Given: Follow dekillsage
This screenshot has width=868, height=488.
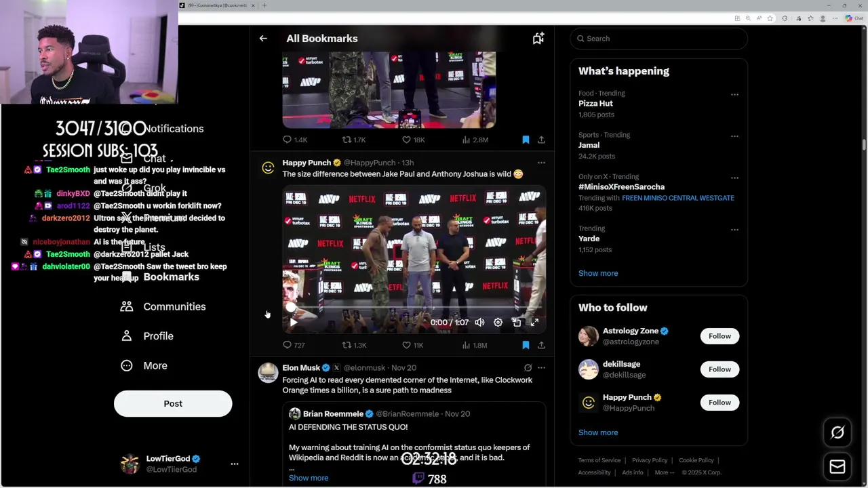Looking at the screenshot, I should pyautogui.click(x=719, y=369).
